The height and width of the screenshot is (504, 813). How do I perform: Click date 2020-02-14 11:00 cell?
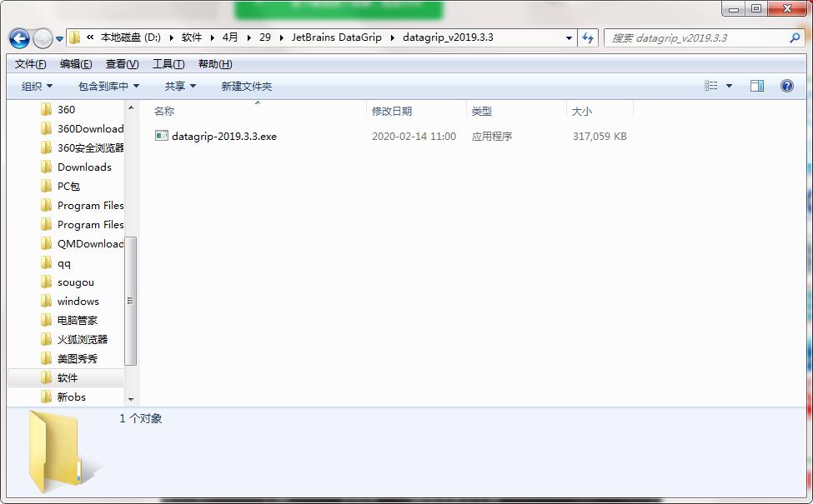pyautogui.click(x=414, y=137)
